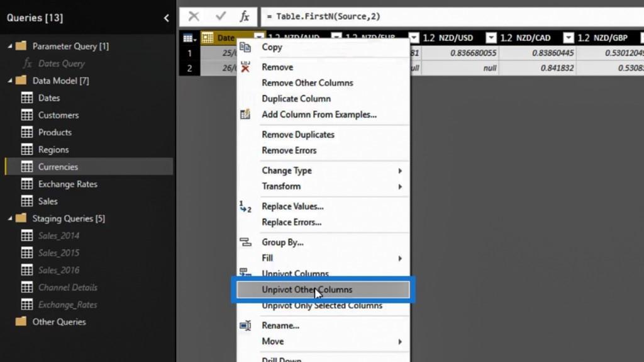The width and height of the screenshot is (644, 362).
Task: Click the Rename icon in menu
Action: pos(245,325)
